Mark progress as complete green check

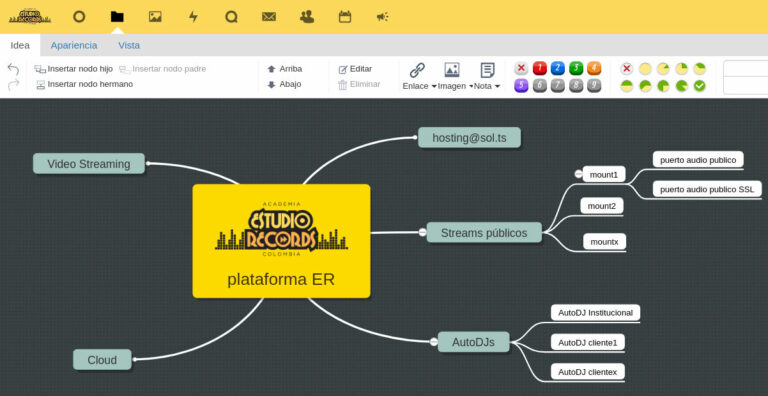tap(699, 86)
